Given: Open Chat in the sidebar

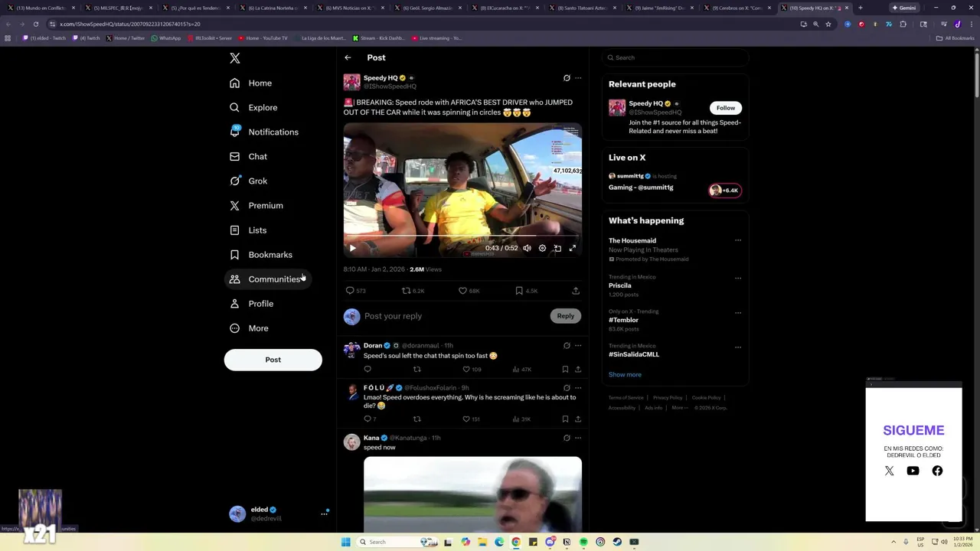Looking at the screenshot, I should click(249, 156).
